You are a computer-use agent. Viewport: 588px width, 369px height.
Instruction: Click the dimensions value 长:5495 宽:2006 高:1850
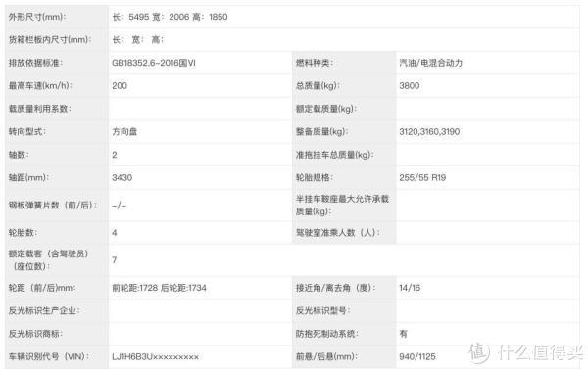tap(170, 17)
